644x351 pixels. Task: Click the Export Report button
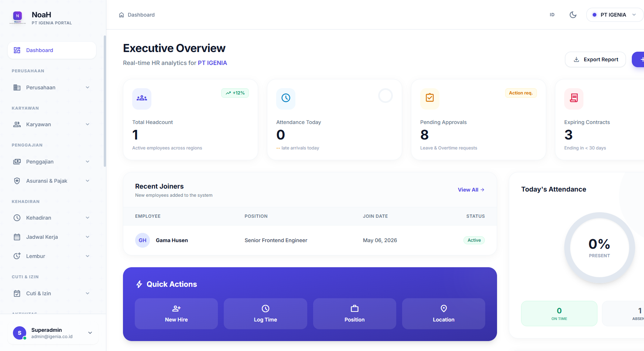click(595, 59)
